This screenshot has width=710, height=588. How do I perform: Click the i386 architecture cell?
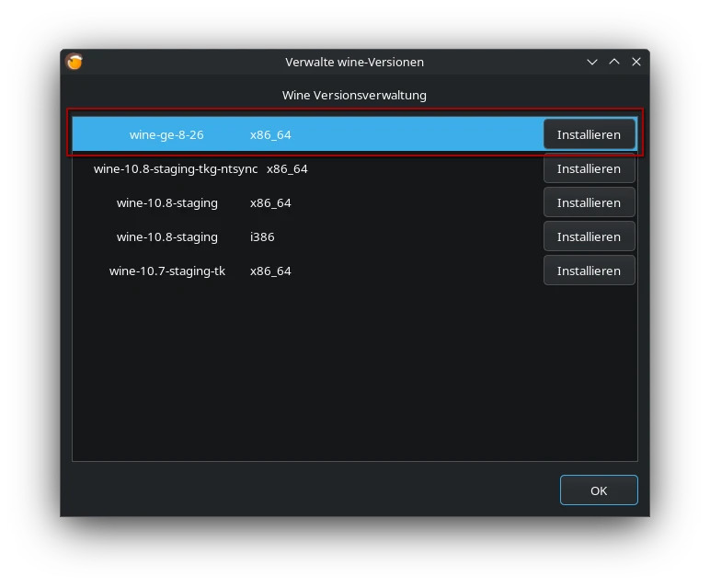(262, 236)
